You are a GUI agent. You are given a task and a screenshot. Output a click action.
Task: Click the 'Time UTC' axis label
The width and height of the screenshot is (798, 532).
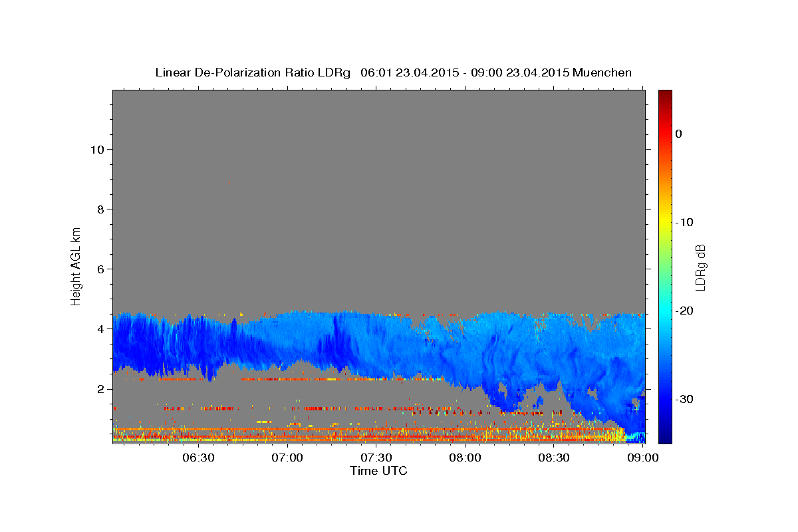[x=378, y=471]
